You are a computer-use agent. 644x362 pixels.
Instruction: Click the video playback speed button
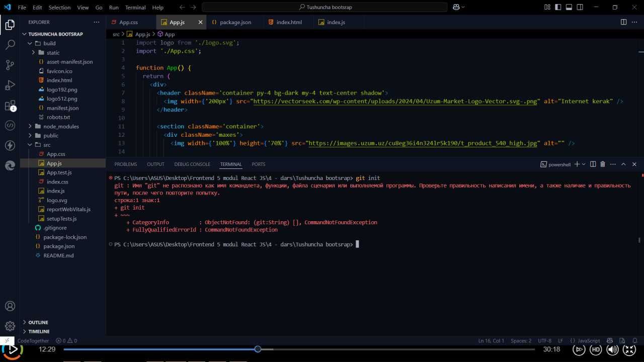579,349
